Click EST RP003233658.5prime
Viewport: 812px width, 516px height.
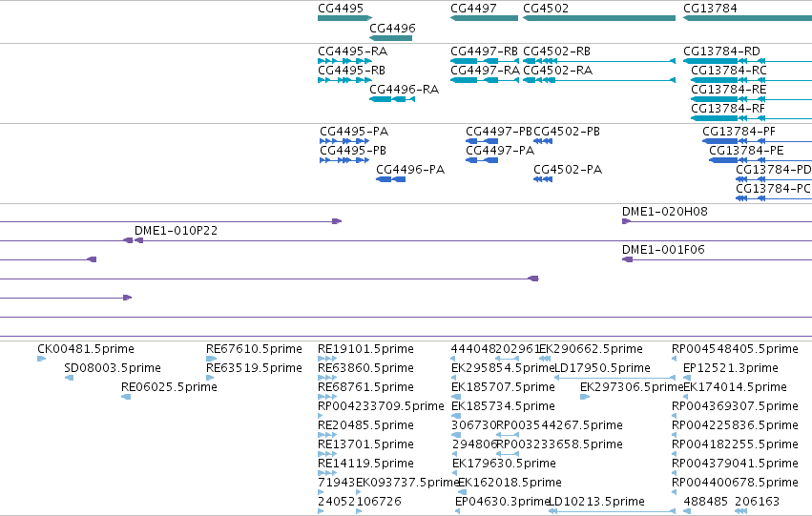tap(508, 454)
